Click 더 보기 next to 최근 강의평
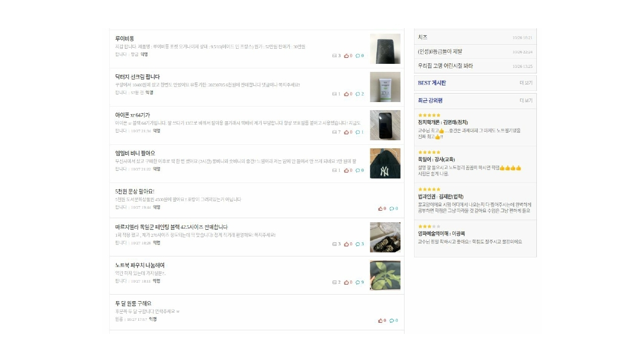This screenshot has width=644, height=362. (x=526, y=101)
